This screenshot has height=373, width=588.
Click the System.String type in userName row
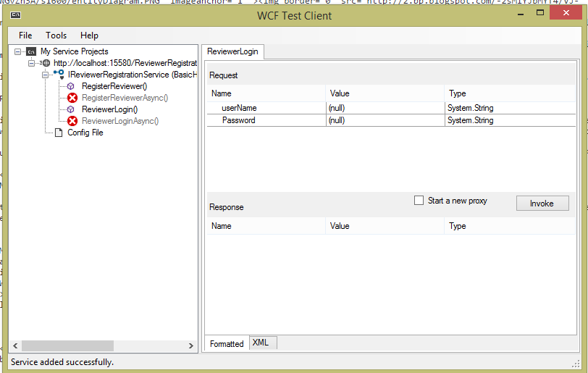510,108
